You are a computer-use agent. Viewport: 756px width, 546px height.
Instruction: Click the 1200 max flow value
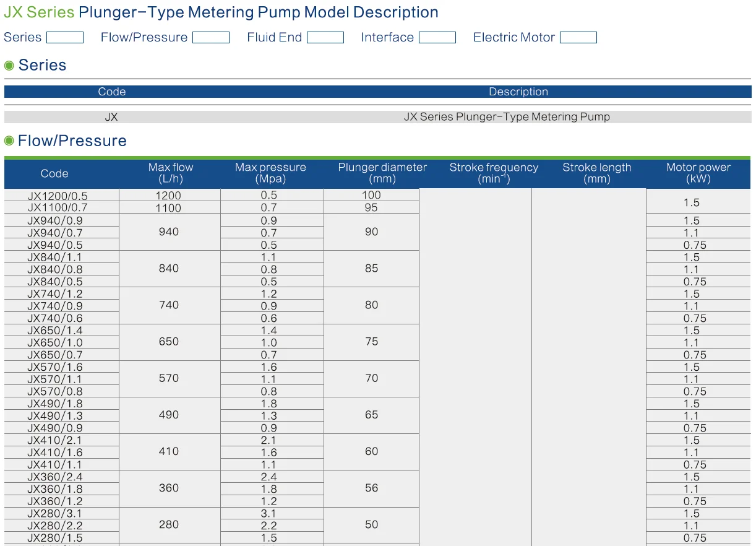pos(169,196)
